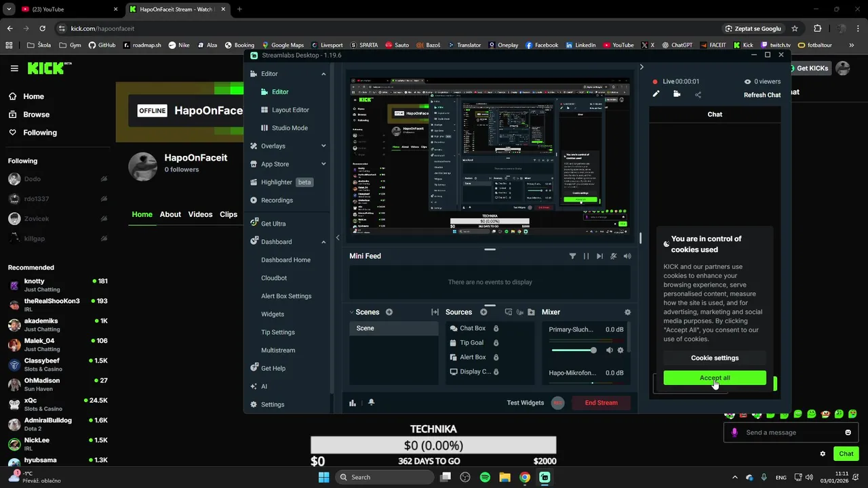This screenshot has height=488, width=868.
Task: Select the Scene item in Scenes list
Action: point(394,328)
